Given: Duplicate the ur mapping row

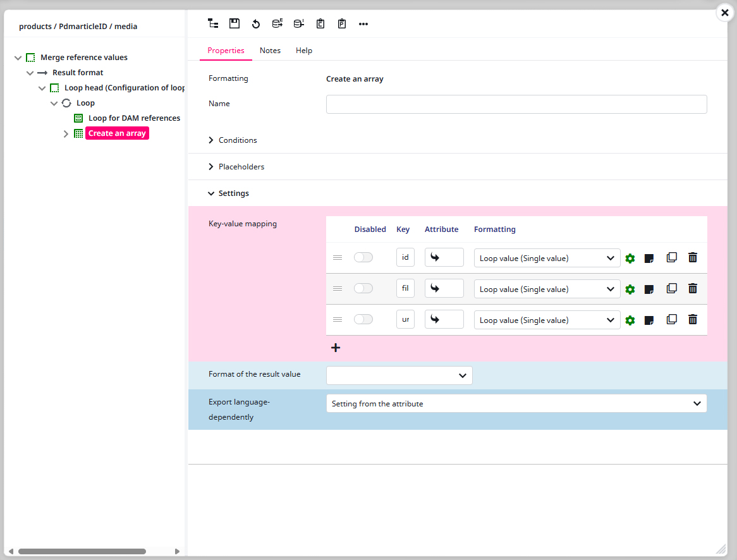Looking at the screenshot, I should pos(672,319).
